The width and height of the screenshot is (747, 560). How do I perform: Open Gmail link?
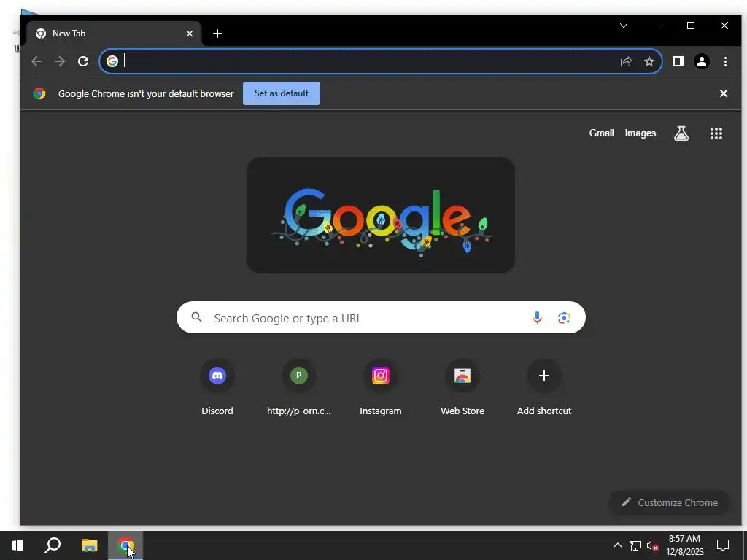pos(601,133)
